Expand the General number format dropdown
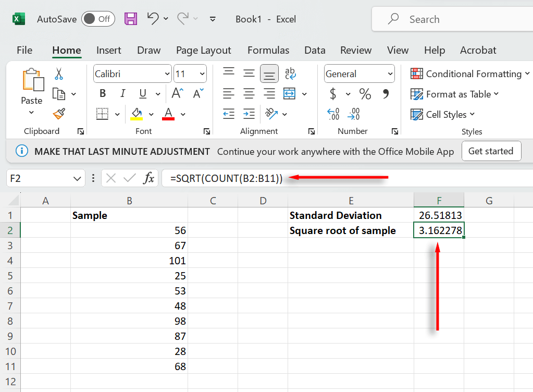 point(390,74)
